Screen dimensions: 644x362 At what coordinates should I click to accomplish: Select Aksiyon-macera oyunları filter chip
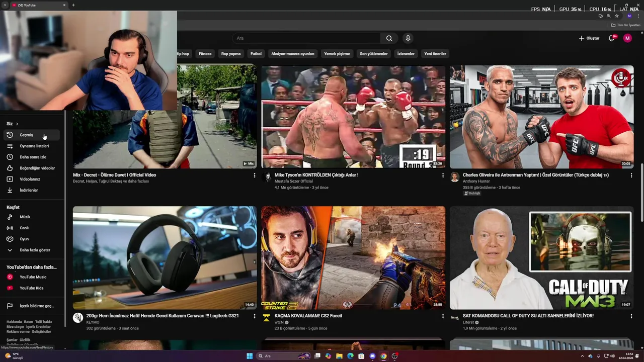[x=293, y=54]
